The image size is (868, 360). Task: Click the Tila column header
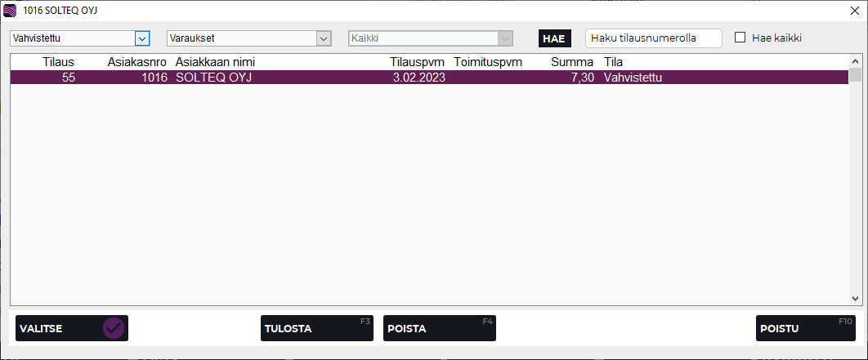613,62
